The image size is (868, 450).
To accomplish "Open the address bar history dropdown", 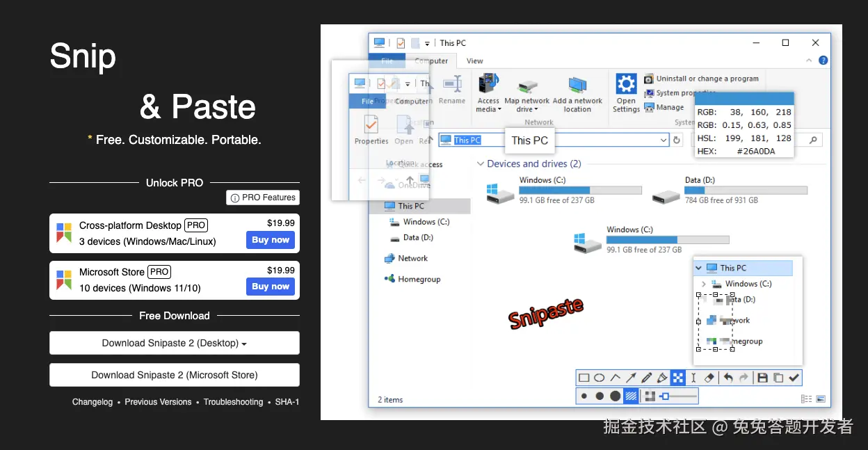I will pyautogui.click(x=664, y=140).
